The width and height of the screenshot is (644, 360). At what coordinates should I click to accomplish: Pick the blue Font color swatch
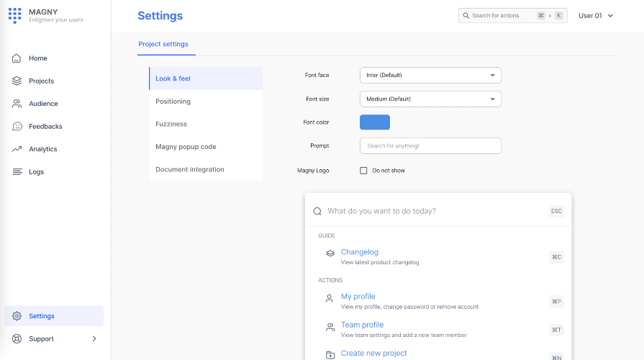point(374,122)
